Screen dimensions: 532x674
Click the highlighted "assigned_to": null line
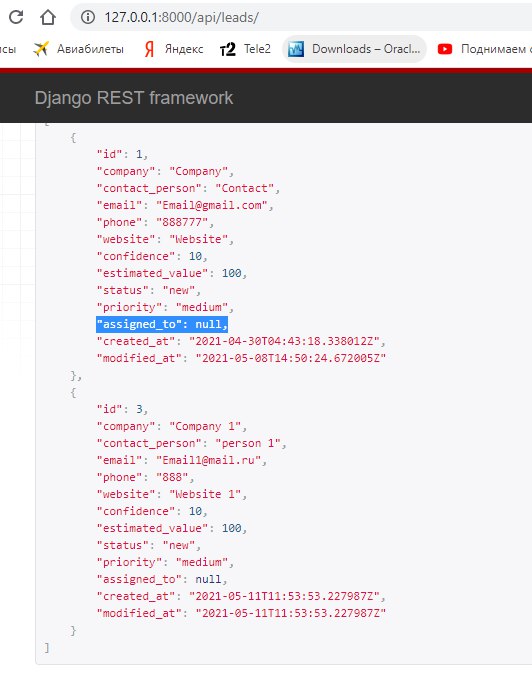(162, 324)
